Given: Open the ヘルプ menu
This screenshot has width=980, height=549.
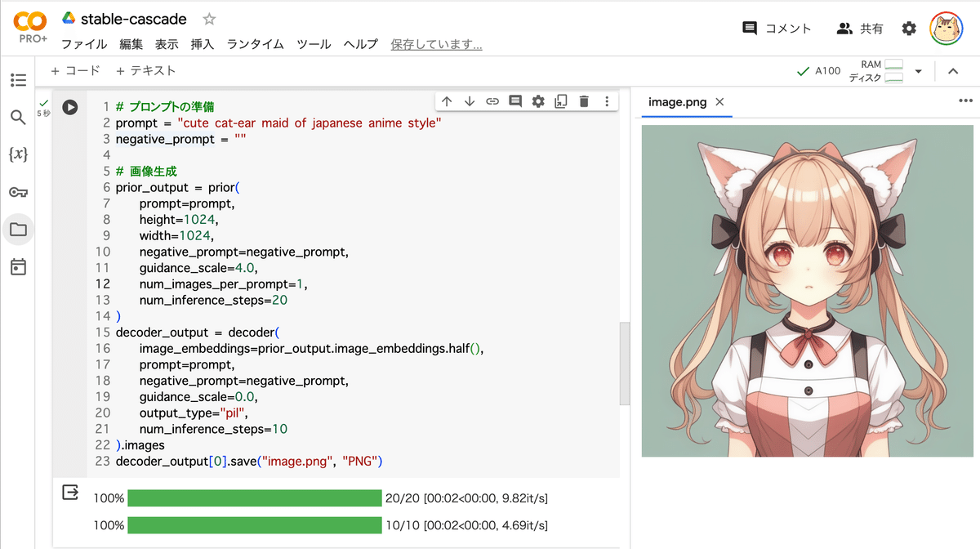Looking at the screenshot, I should (x=361, y=44).
